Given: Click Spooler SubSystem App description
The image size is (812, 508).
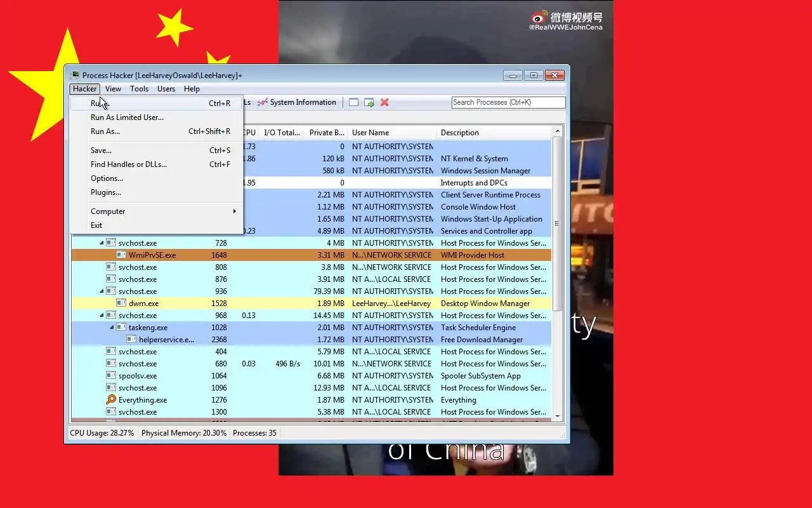Looking at the screenshot, I should click(x=481, y=376).
